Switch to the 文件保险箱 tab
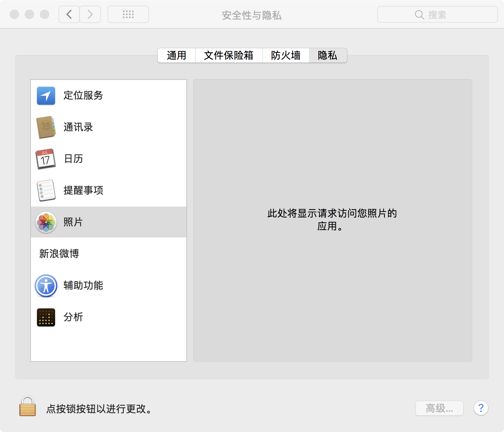The height and width of the screenshot is (432, 504). (x=229, y=55)
